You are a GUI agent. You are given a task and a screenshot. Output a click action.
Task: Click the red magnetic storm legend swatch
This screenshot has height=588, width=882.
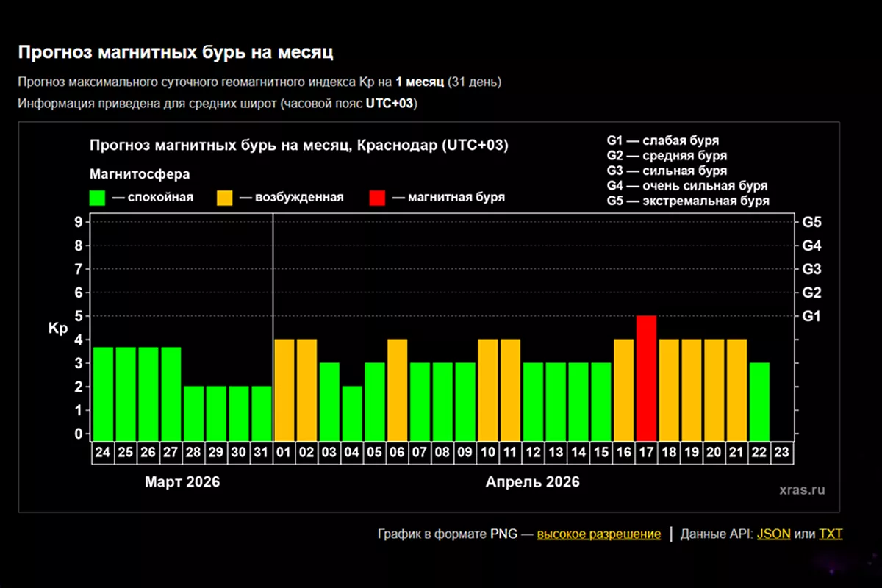tap(377, 198)
